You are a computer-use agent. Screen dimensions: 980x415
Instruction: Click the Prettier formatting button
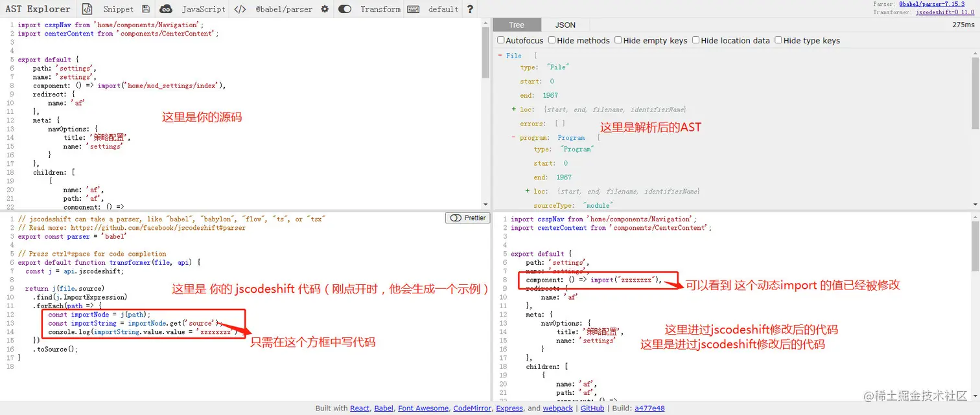(467, 218)
